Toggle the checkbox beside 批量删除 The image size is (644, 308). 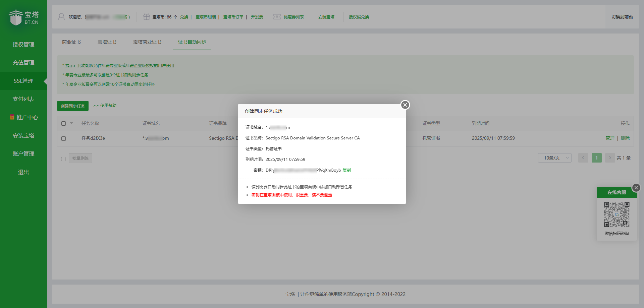tap(63, 159)
